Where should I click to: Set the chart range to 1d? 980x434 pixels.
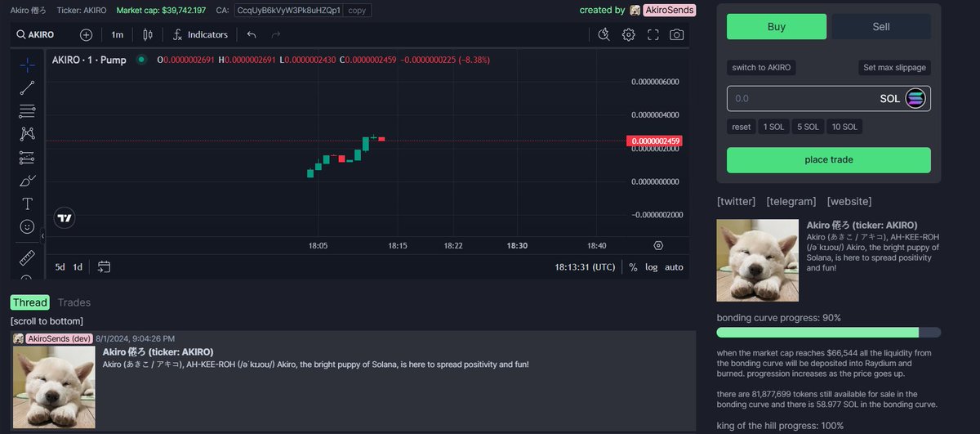coord(78,267)
